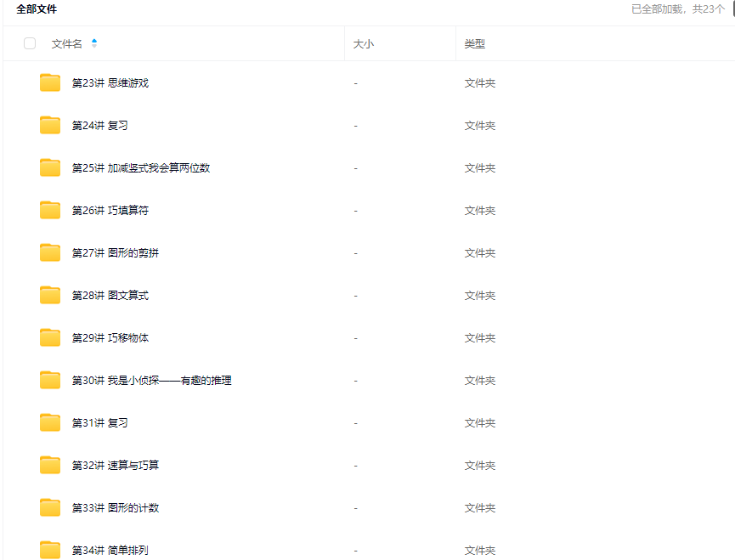Sort the list by the 大小 column header
Viewport: 735px width, 560px height.
click(363, 44)
